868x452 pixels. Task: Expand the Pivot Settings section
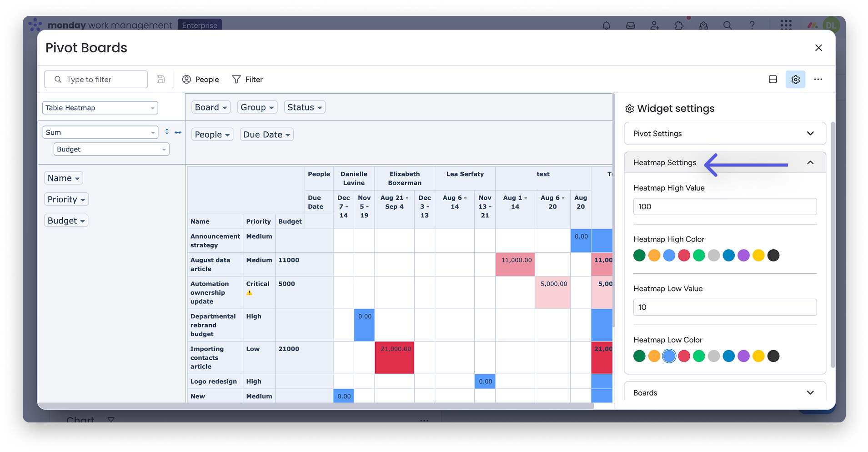pyautogui.click(x=725, y=134)
